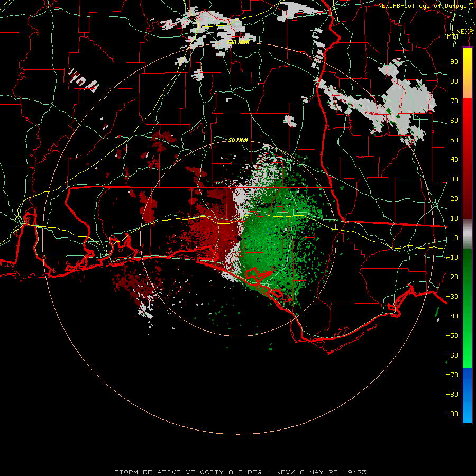Viewport: 476px width, 476px height.
Task: Click the 70 value on the color scale
Action: 454,101
